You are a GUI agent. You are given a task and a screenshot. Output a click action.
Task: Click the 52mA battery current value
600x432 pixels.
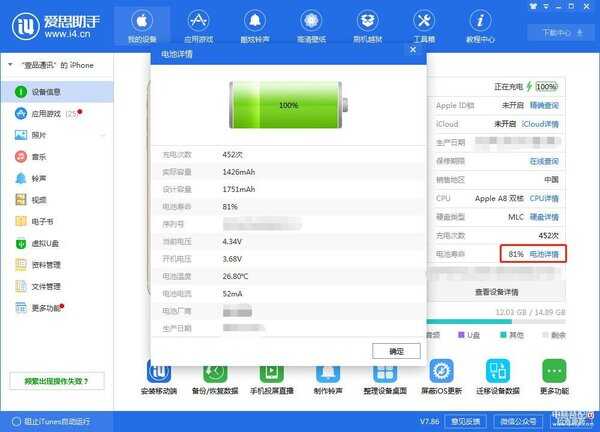(233, 294)
